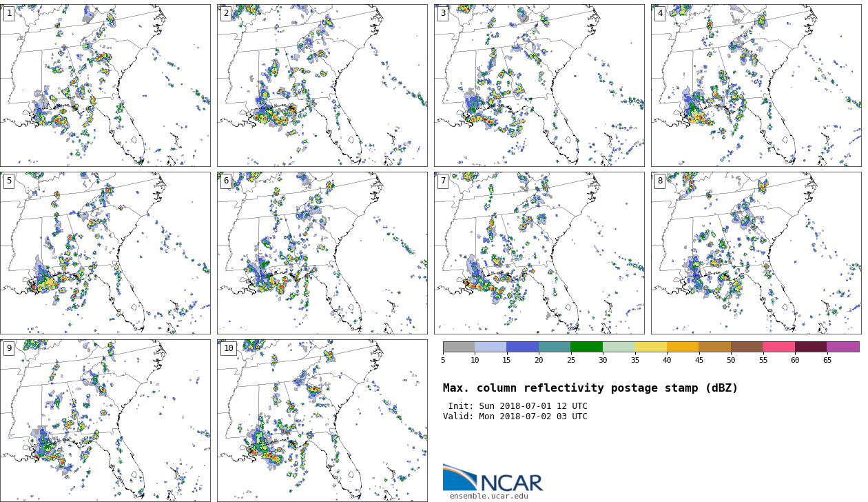Viewport: 868px width, 502px height.
Task: Open ensemble member 8 reflectivity map
Action: point(756,253)
